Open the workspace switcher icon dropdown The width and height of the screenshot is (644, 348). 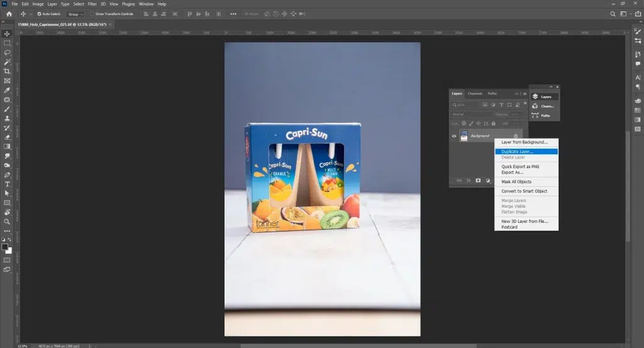click(625, 14)
